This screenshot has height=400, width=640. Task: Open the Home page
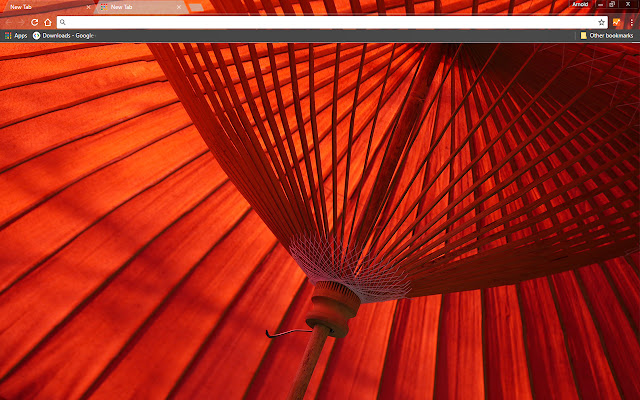(x=48, y=22)
